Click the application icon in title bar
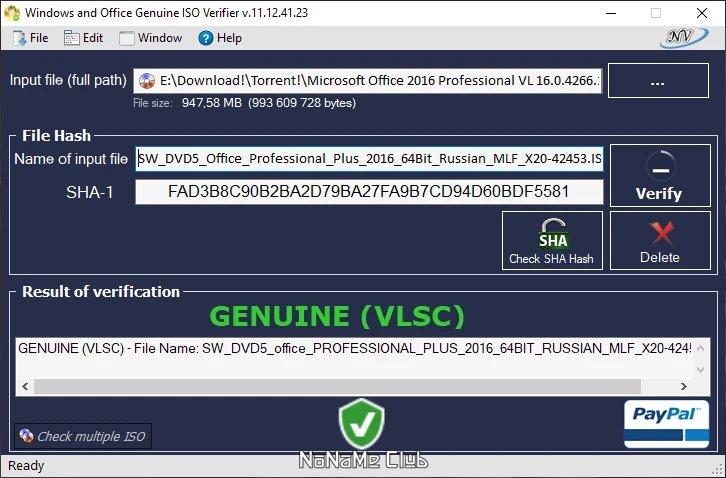 coord(12,13)
